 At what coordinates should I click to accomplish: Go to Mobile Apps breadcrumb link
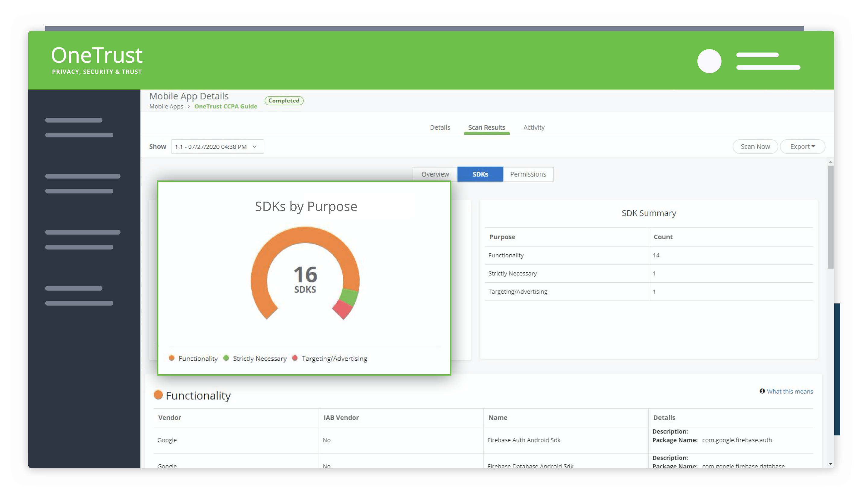click(x=166, y=106)
